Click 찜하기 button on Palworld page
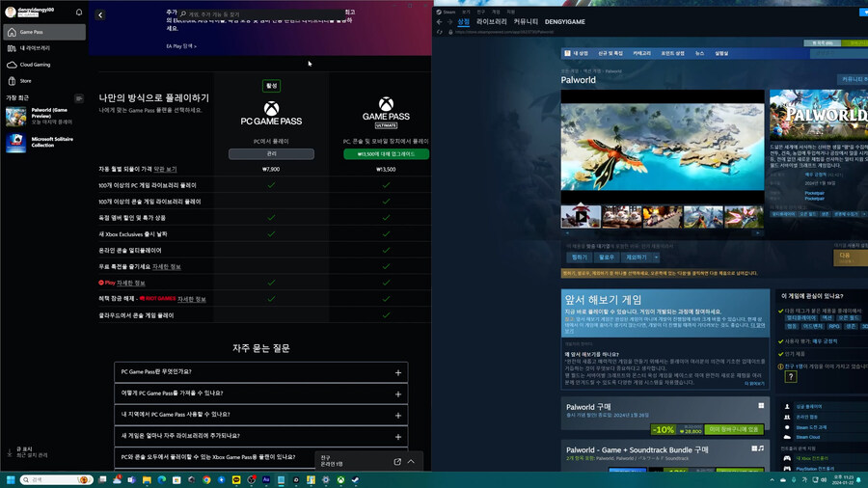This screenshot has height=488, width=868. 579,258
